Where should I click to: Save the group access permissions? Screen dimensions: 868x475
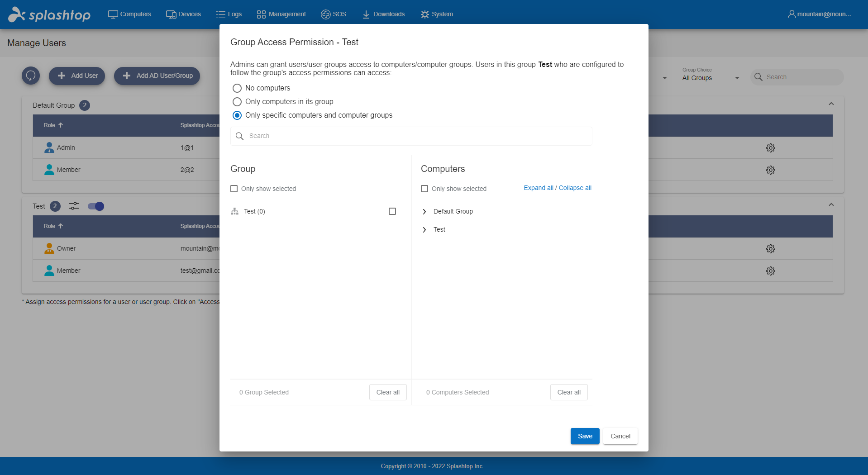pyautogui.click(x=585, y=436)
